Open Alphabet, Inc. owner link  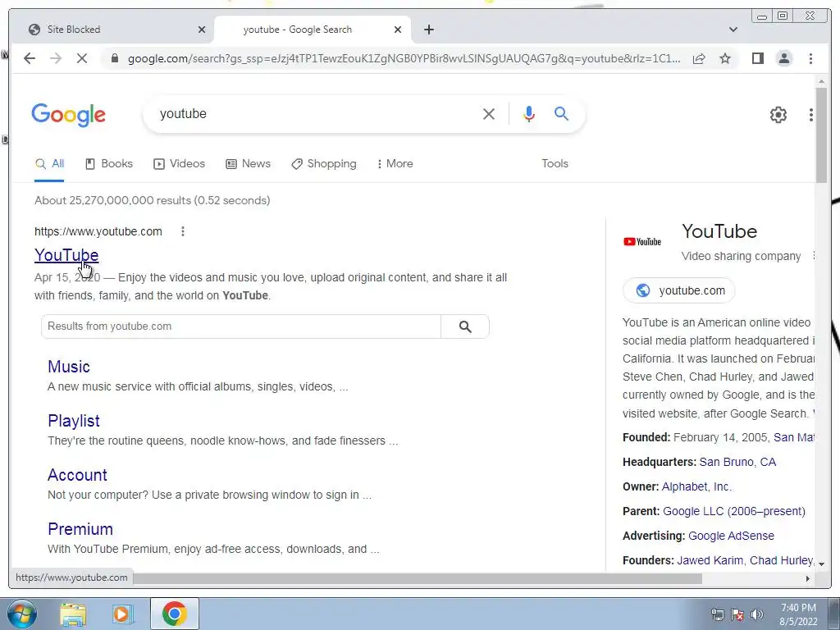[x=696, y=486]
